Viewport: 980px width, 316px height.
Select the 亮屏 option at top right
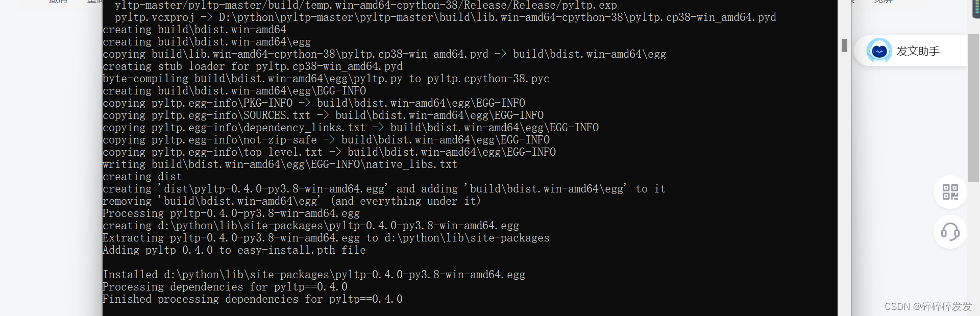[883, 2]
